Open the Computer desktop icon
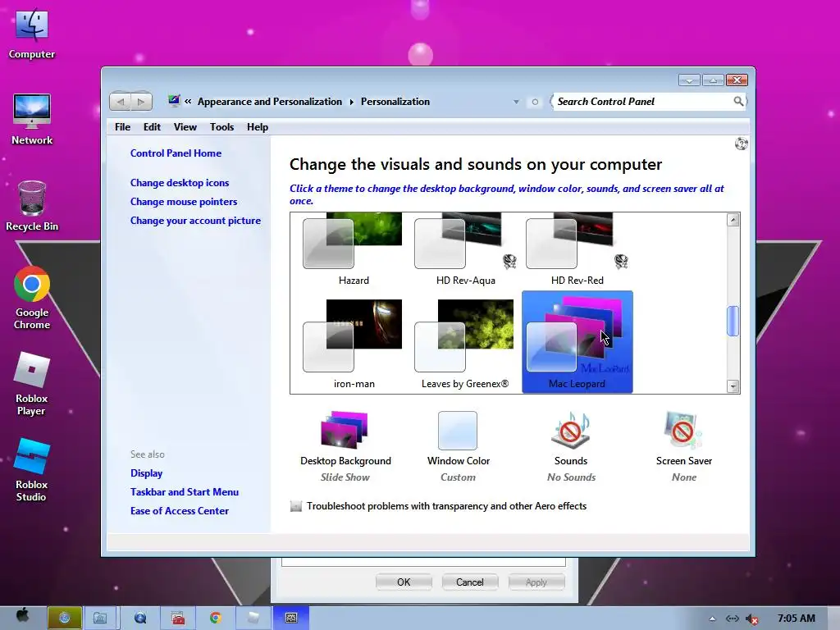 (32, 33)
